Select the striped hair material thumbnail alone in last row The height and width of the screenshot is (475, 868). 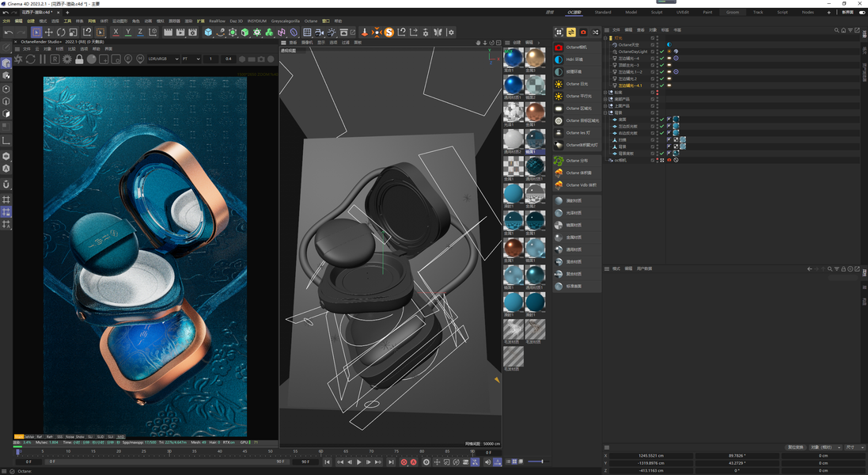click(514, 357)
